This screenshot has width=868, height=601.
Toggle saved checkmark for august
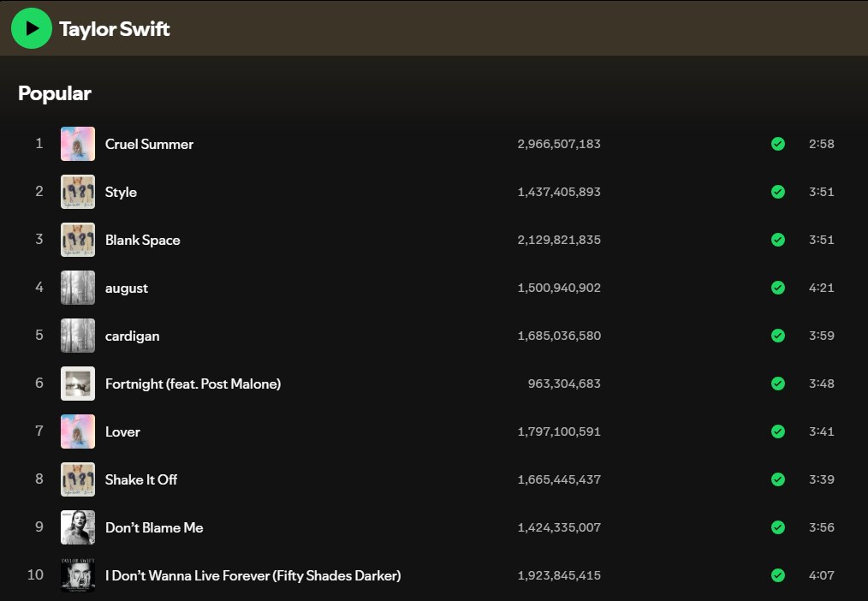click(778, 288)
